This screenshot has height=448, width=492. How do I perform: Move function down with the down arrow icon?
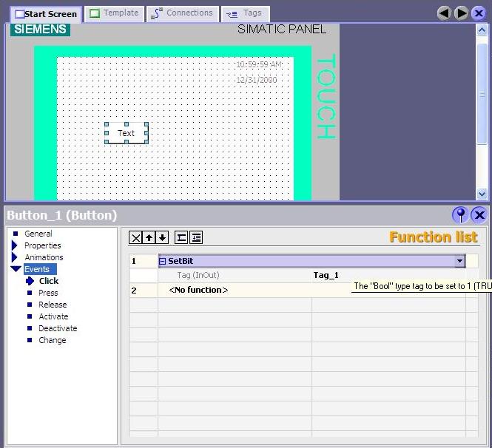162,237
